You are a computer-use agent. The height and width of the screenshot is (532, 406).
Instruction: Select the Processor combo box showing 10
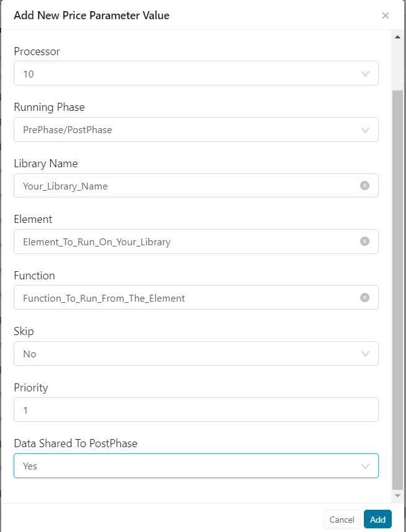tap(186, 74)
